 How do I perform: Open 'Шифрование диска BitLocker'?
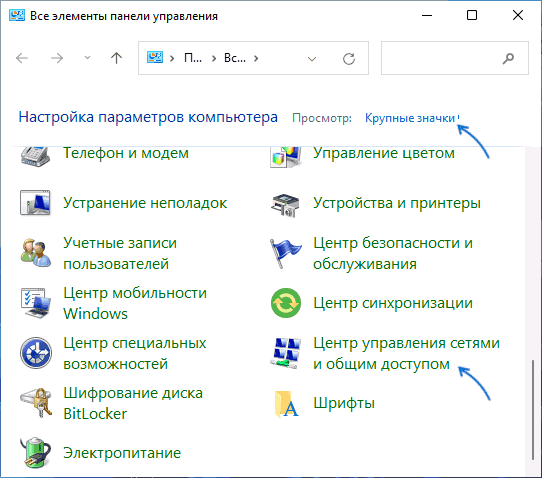[x=133, y=403]
